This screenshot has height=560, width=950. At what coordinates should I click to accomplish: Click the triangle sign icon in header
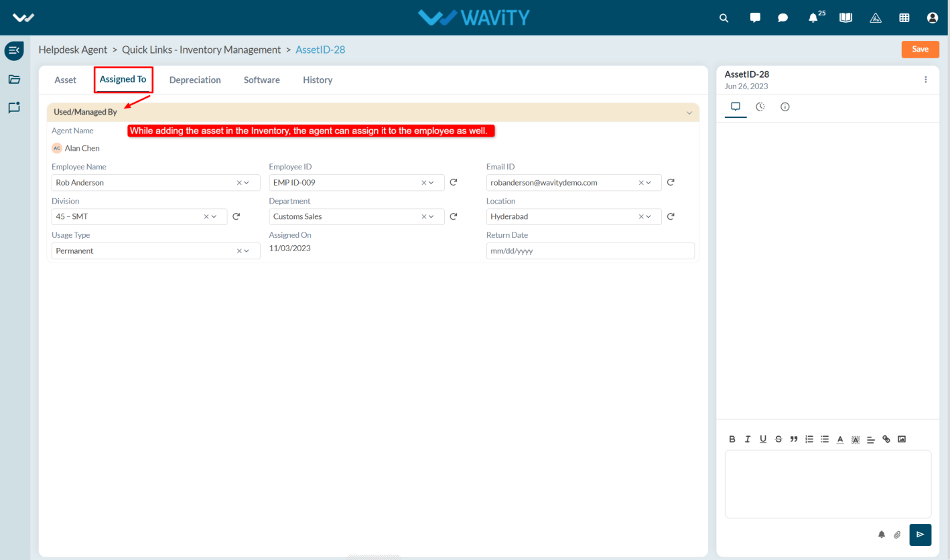(876, 18)
